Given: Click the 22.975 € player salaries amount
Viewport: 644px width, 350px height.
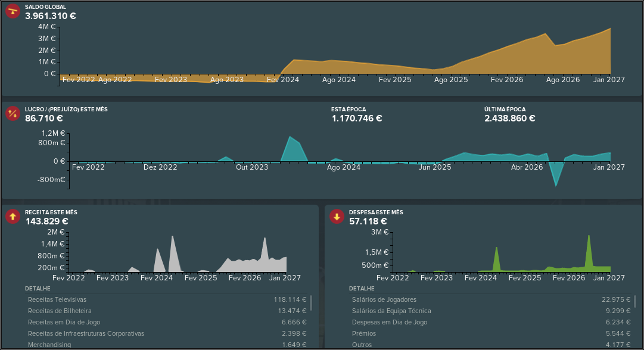Looking at the screenshot, I should (x=616, y=299).
